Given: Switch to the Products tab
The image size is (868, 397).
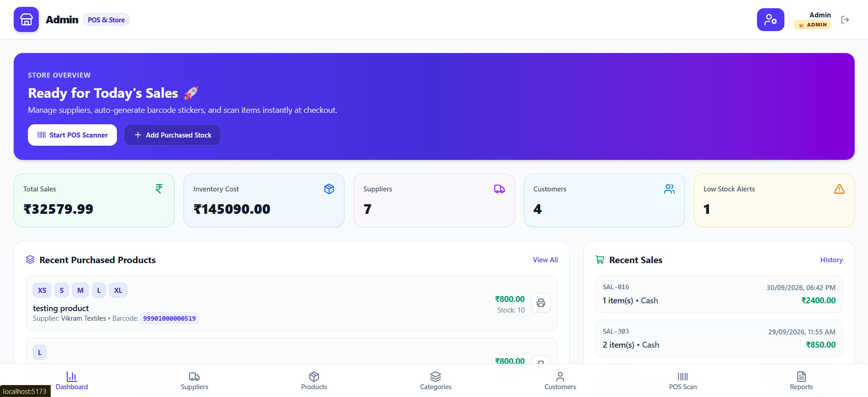Looking at the screenshot, I should pyautogui.click(x=314, y=381).
